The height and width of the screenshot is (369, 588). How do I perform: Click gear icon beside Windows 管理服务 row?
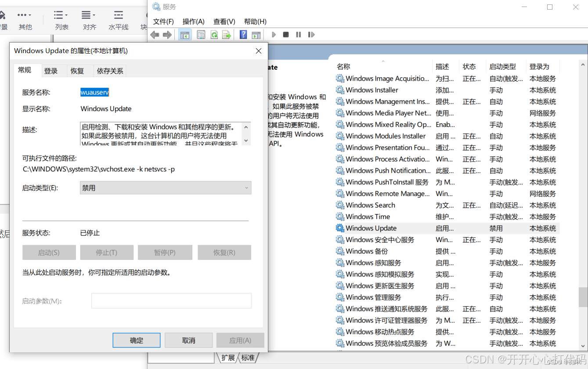point(340,297)
